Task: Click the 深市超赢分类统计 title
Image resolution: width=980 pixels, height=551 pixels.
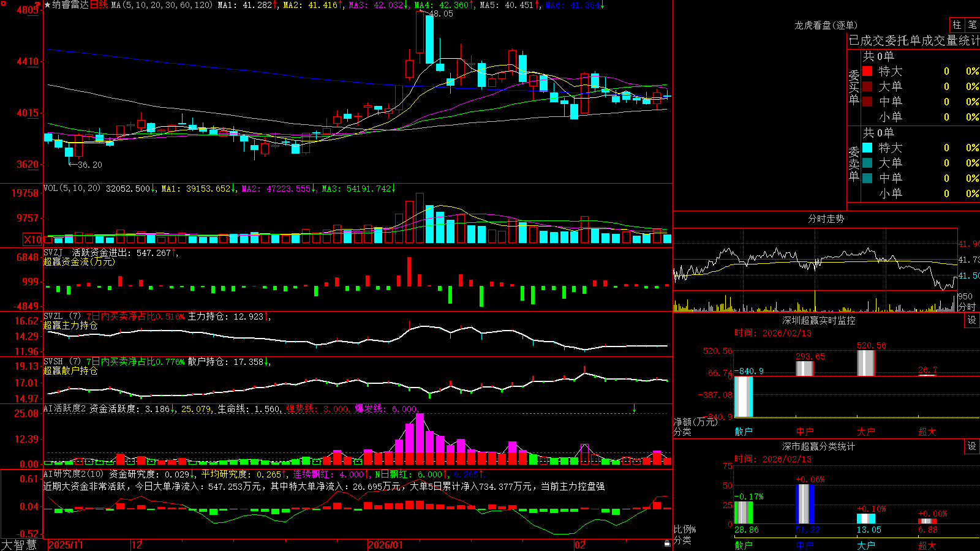Action: click(x=819, y=446)
